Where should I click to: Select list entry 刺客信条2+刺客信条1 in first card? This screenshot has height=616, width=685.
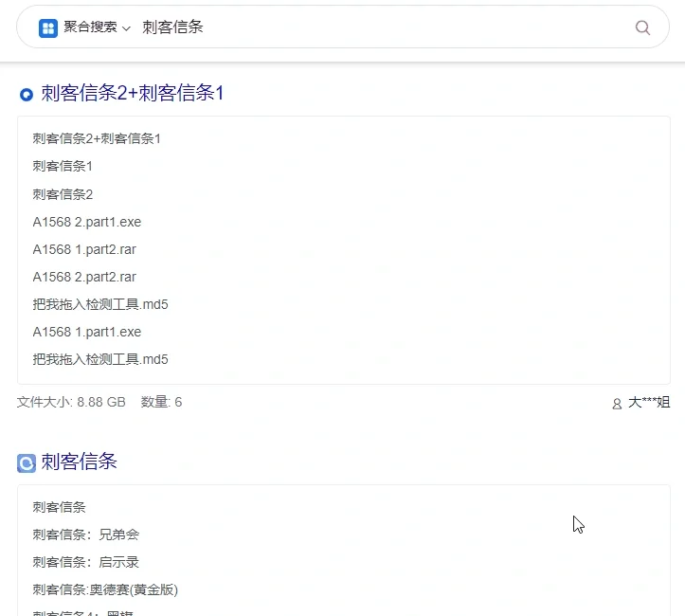pyautogui.click(x=97, y=138)
